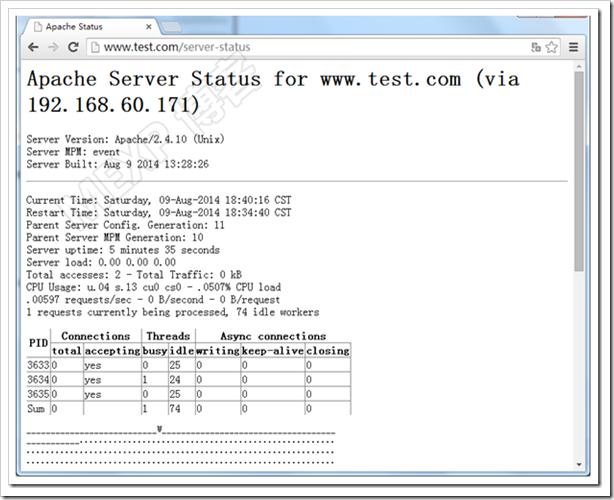Click PID 3635 in the table
The image size is (614, 500).
click(x=38, y=394)
